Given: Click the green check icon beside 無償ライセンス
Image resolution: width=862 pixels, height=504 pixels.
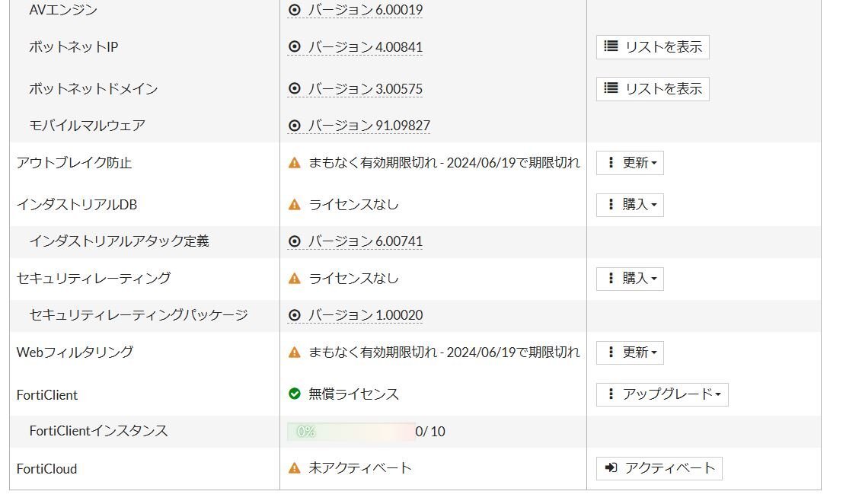Looking at the screenshot, I should 295,394.
